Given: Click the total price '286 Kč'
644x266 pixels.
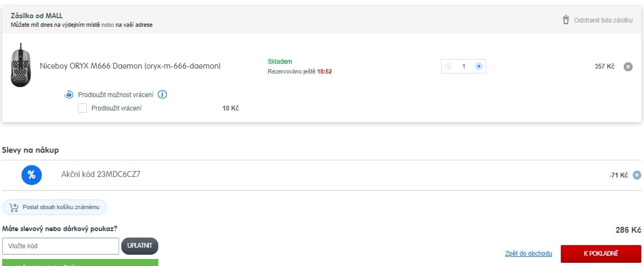Looking at the screenshot, I should [628, 230].
